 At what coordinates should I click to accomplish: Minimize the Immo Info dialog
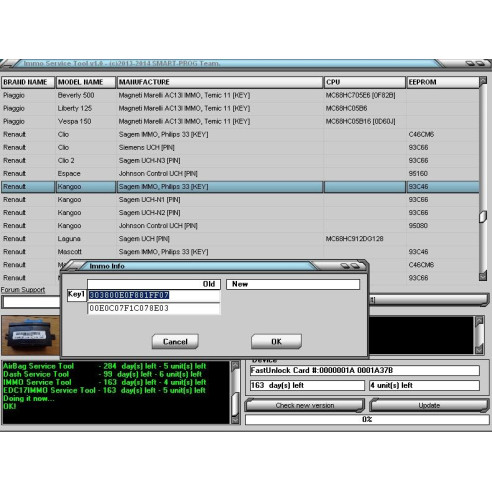(x=345, y=266)
